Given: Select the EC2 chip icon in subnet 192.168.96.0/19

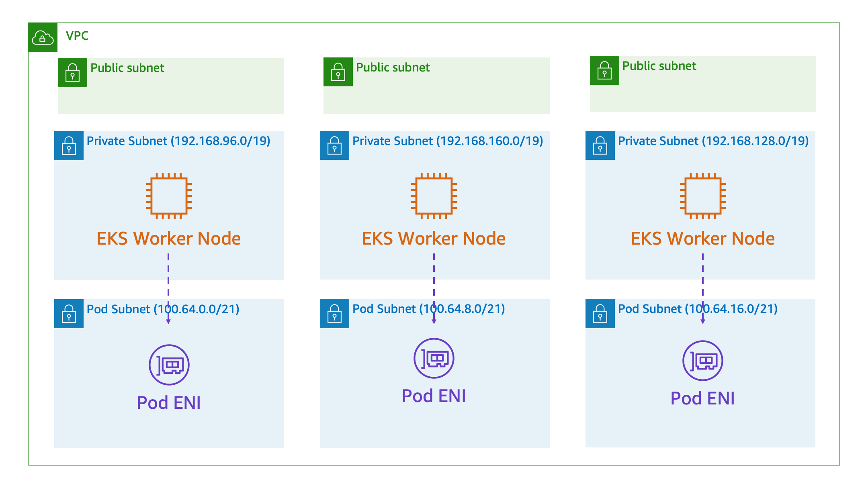Looking at the screenshot, I should coord(169,196).
